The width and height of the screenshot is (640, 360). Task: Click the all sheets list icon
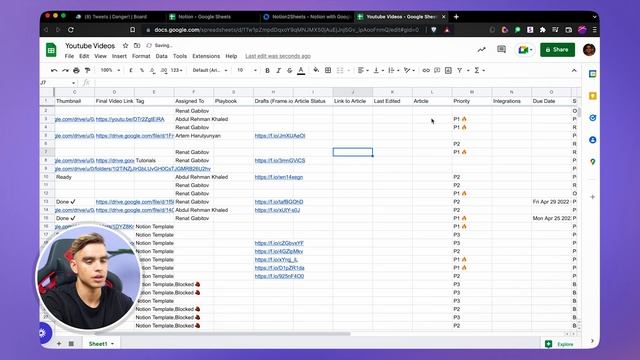71,344
